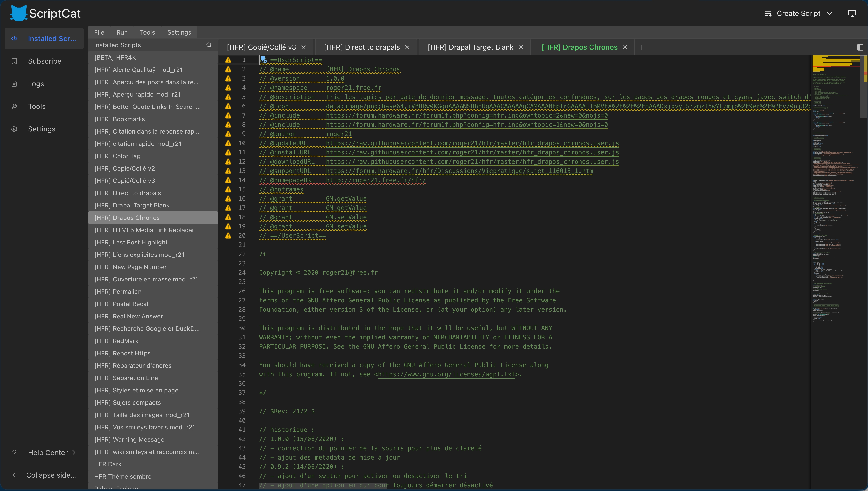Switch to [HFR] Direct to drapals tab
The image size is (868, 491).
click(x=362, y=47)
